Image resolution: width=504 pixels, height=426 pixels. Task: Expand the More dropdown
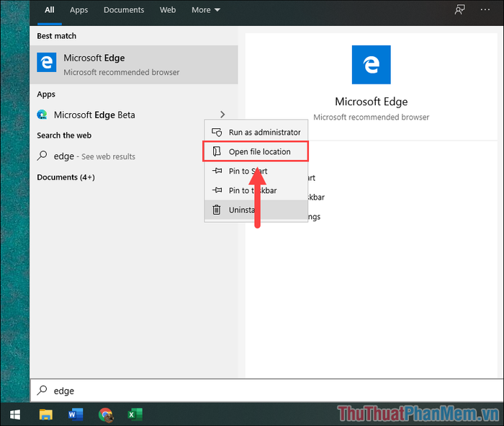pos(206,10)
